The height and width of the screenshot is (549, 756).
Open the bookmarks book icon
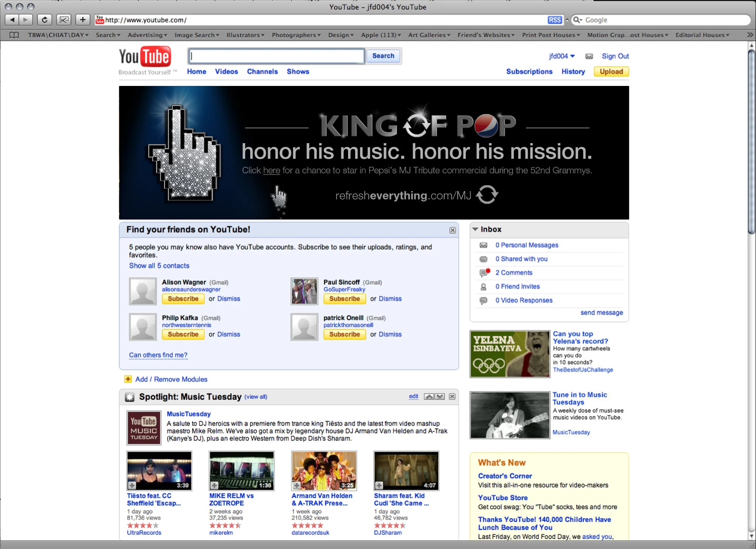(14, 35)
